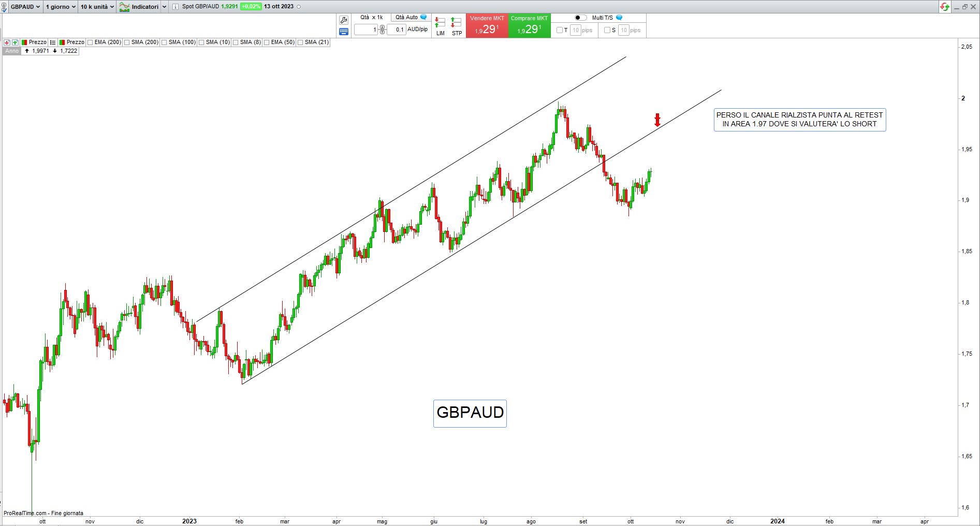Click the 2024 label on the time axis

click(x=777, y=521)
